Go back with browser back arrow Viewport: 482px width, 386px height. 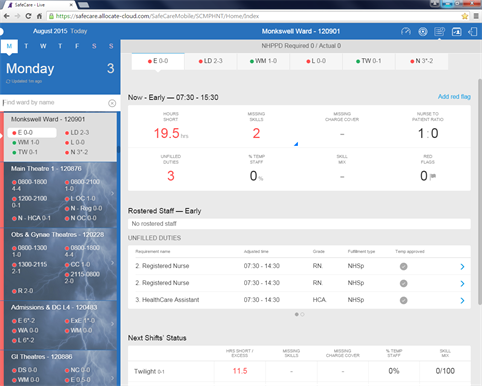click(7, 16)
